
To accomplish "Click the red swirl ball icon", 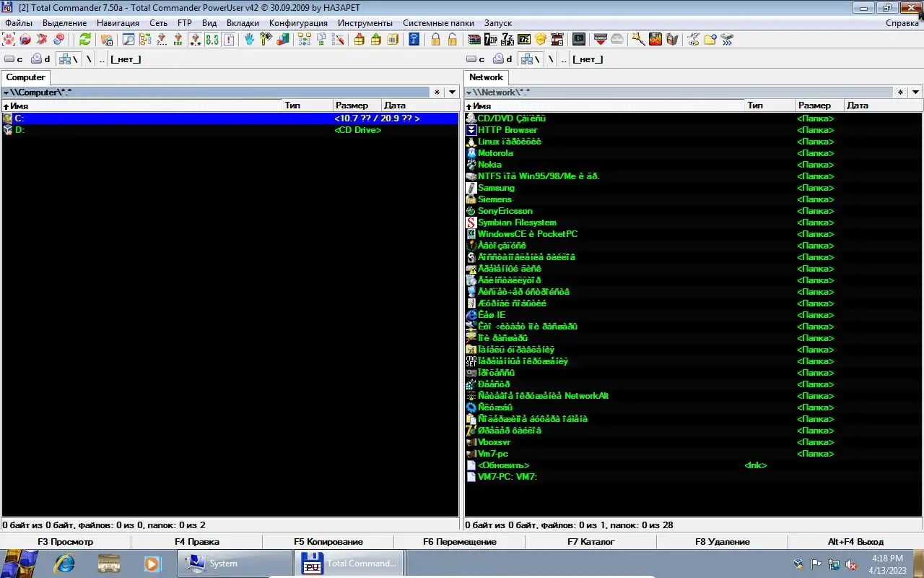I will (25, 39).
